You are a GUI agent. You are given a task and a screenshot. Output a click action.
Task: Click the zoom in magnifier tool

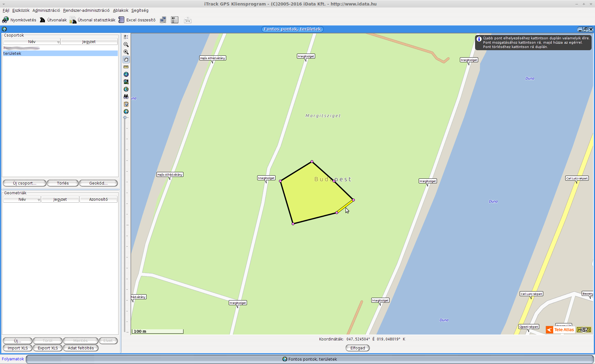tap(126, 52)
